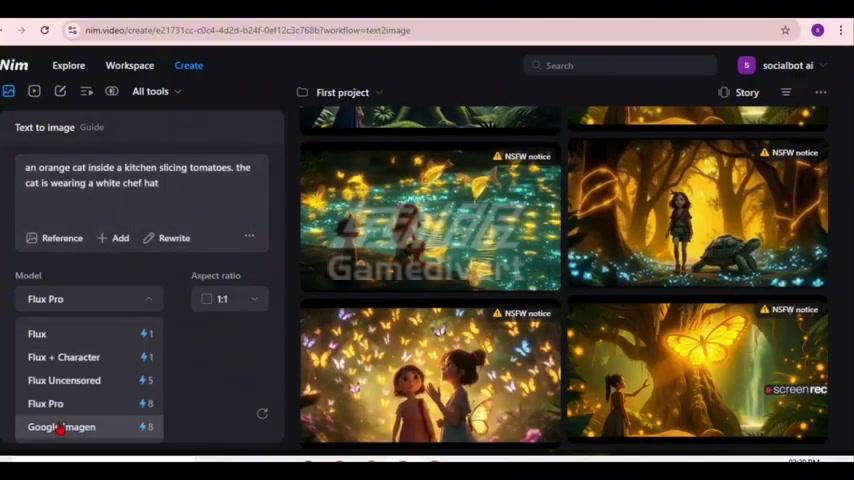Select the image tool icon in toolbar
854x480 pixels.
pyautogui.click(x=9, y=91)
